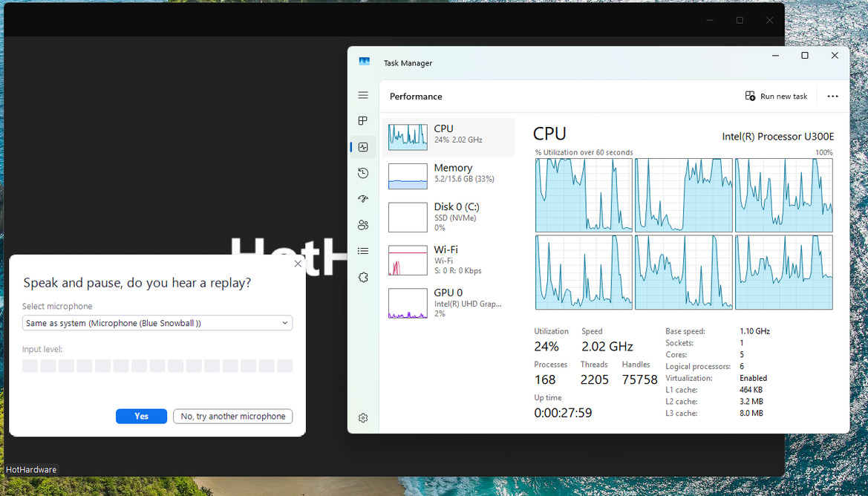This screenshot has height=496, width=868.
Task: Maximize the Task Manager window
Action: coord(805,56)
